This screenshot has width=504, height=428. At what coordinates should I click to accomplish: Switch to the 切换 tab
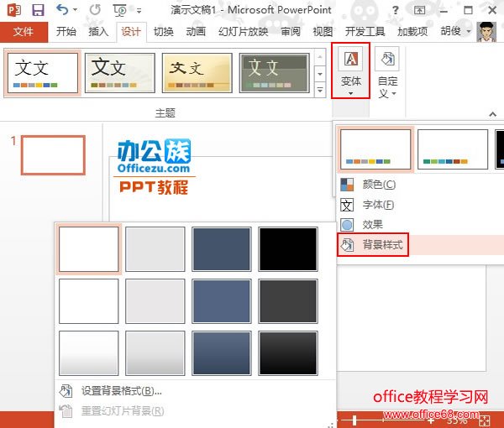point(163,31)
